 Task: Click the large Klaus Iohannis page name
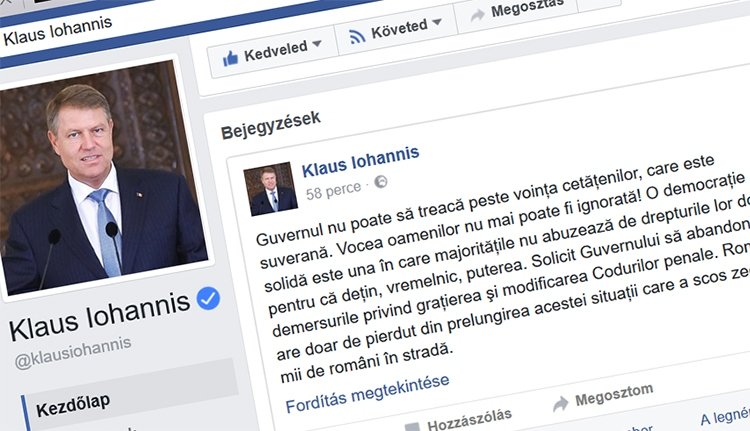(99, 316)
